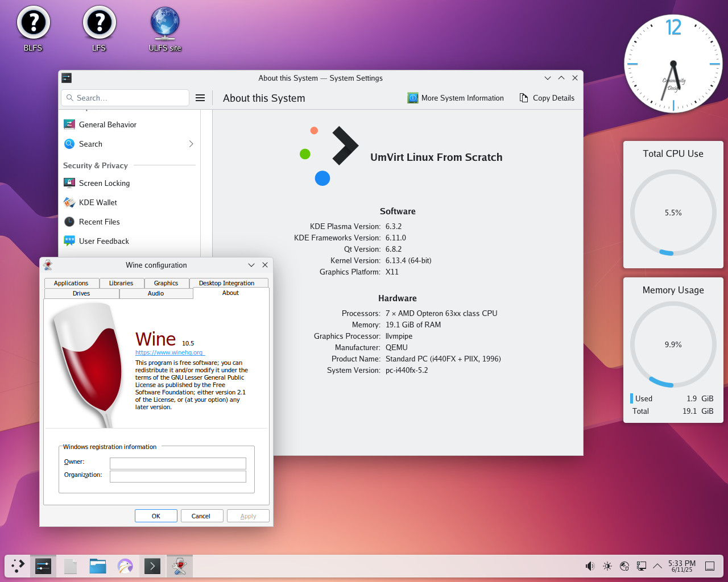Click the hamburger menu next to Search

tap(200, 98)
